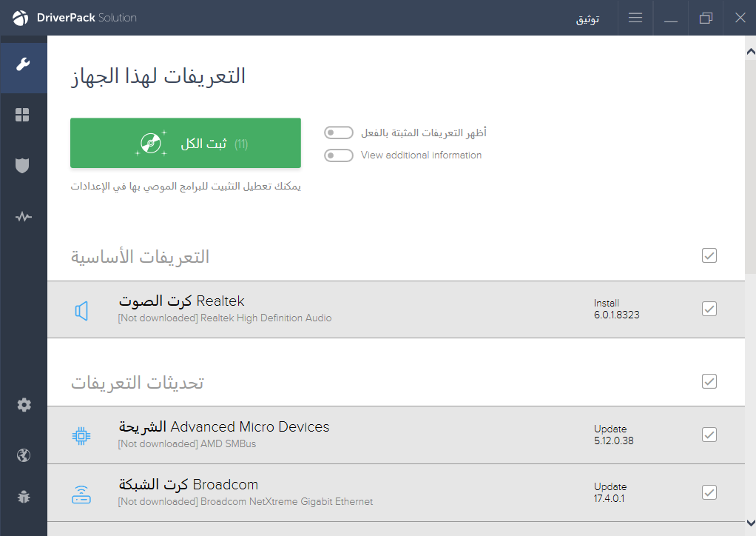Restore down the DriverPack window

pyautogui.click(x=706, y=18)
